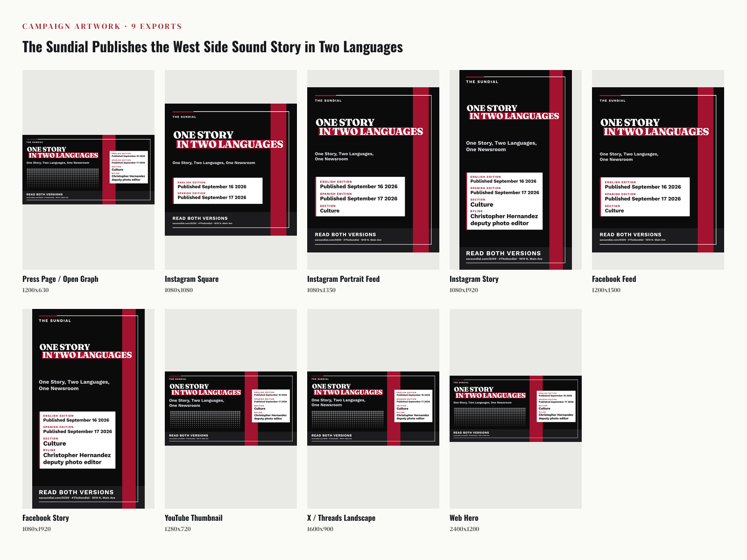Select the Facebook Story artwork thumbnail
This screenshot has height=560, width=747.
(88, 409)
